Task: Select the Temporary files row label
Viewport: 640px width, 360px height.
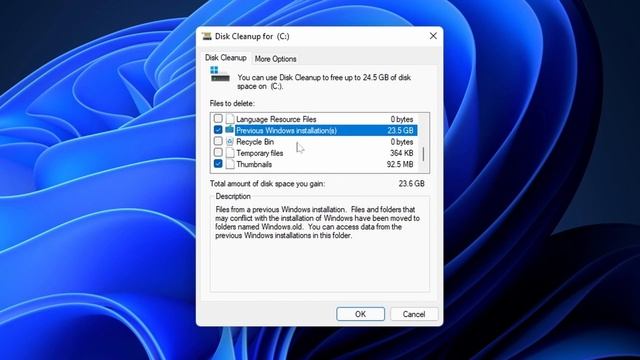Action: (x=260, y=153)
